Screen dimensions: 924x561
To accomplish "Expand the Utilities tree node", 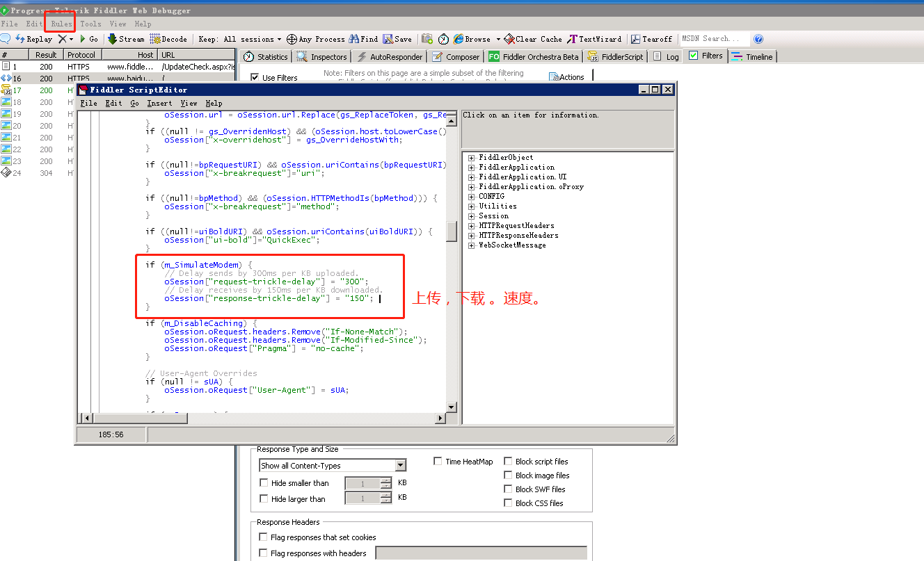I will pyautogui.click(x=471, y=206).
